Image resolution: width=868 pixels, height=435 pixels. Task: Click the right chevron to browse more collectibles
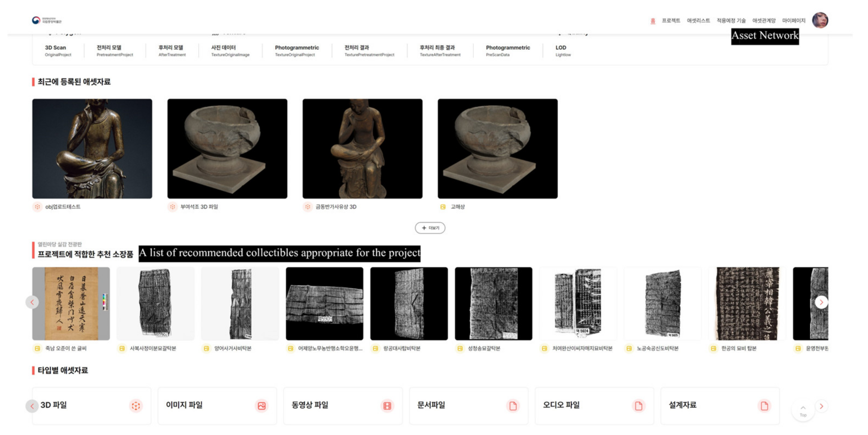[821, 302]
